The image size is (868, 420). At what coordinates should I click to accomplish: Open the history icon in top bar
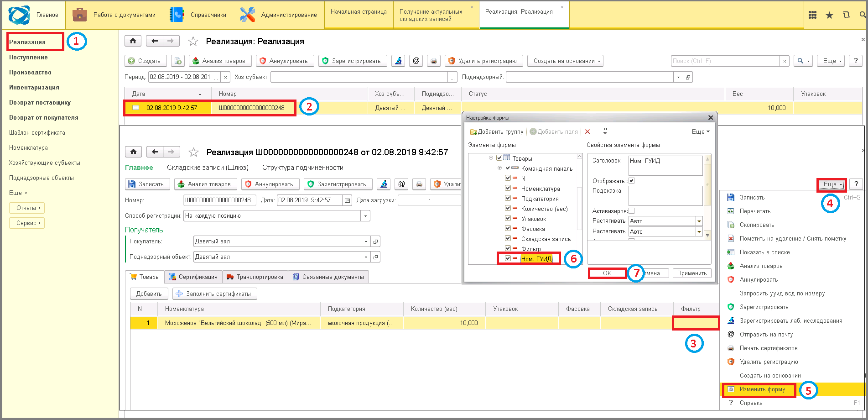pyautogui.click(x=847, y=15)
